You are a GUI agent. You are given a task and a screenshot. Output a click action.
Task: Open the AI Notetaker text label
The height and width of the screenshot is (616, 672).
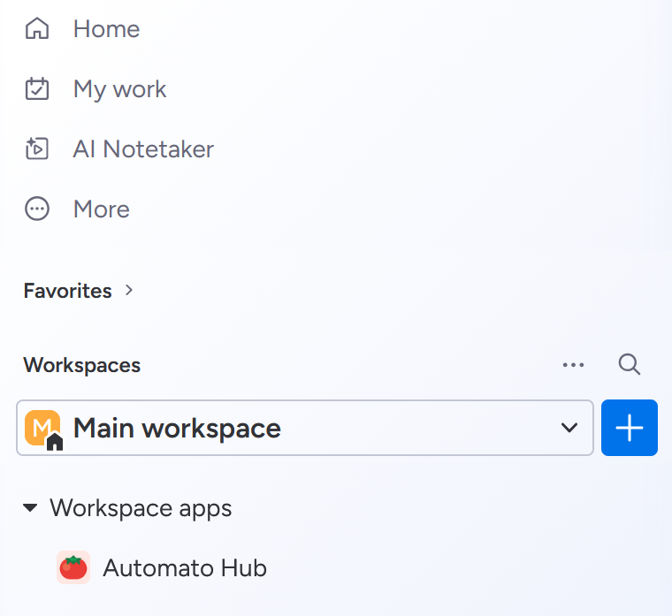click(143, 149)
